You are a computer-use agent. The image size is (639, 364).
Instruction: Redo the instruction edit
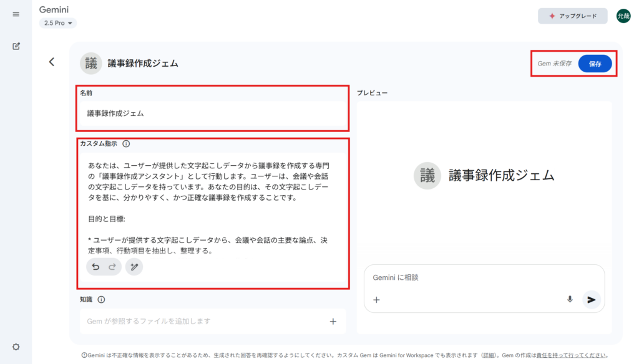click(112, 267)
